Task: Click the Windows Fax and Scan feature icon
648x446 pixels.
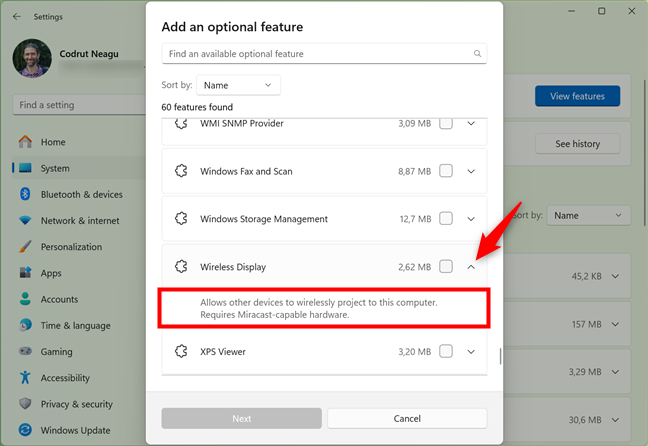Action: point(181,171)
